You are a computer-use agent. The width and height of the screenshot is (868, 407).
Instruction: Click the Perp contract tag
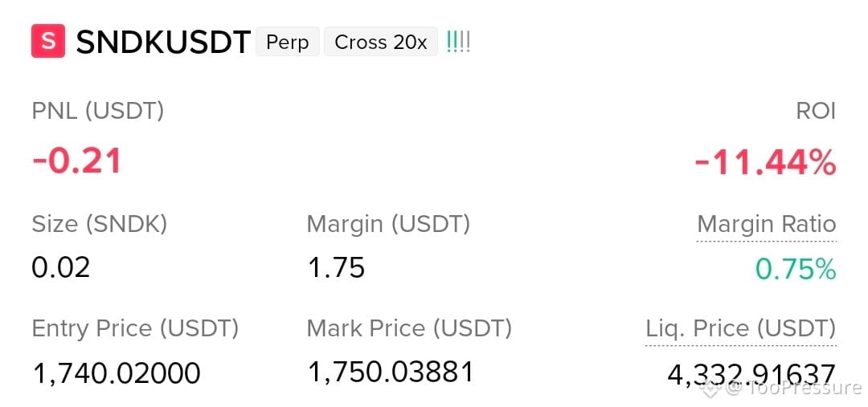click(287, 43)
